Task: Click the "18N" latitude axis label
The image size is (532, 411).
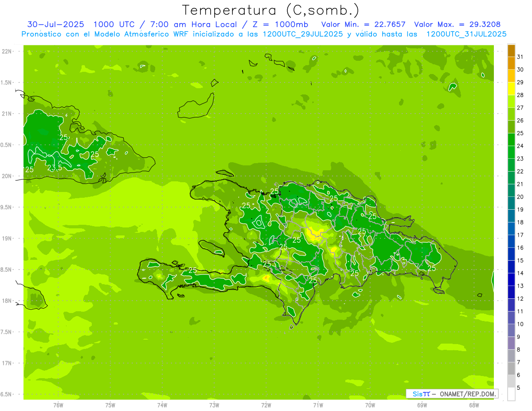Action: pyautogui.click(x=7, y=301)
